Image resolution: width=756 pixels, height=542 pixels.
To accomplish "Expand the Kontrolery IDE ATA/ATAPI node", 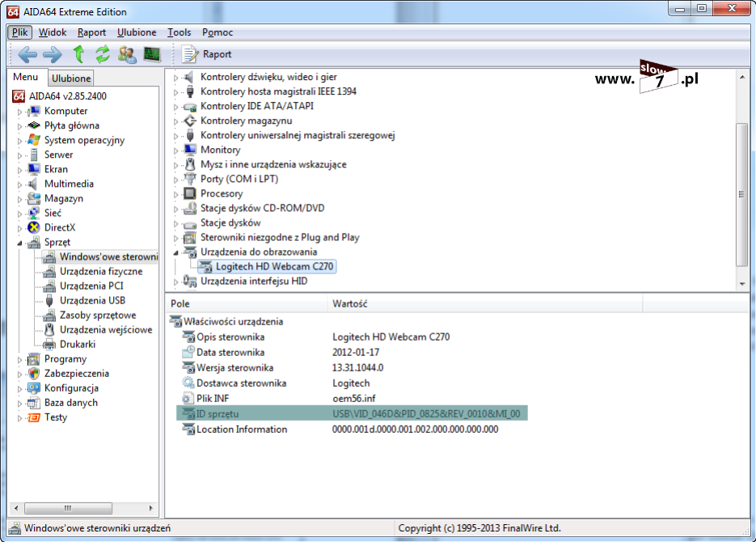I will [x=176, y=107].
